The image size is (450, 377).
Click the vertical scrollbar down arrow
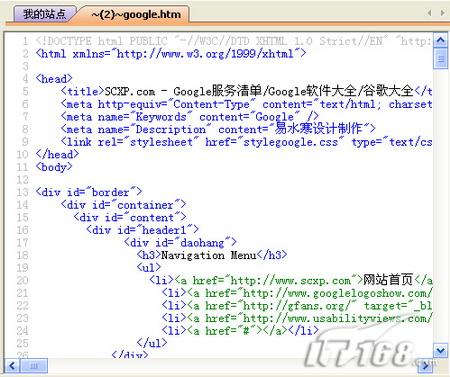click(440, 350)
